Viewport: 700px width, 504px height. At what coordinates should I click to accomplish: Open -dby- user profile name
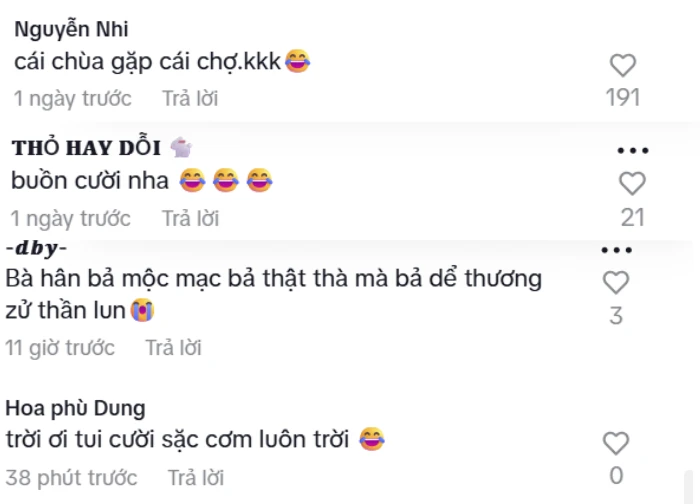[37, 248]
